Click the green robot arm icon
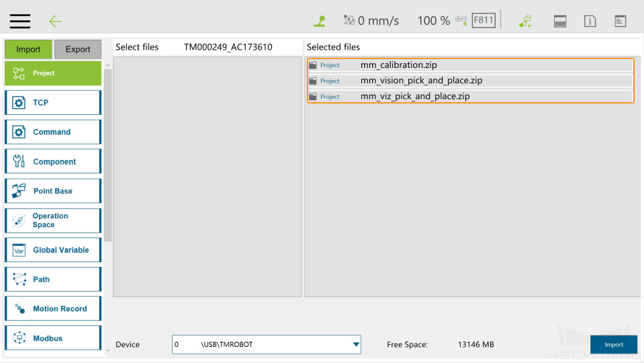This screenshot has width=644, height=363. click(x=525, y=21)
